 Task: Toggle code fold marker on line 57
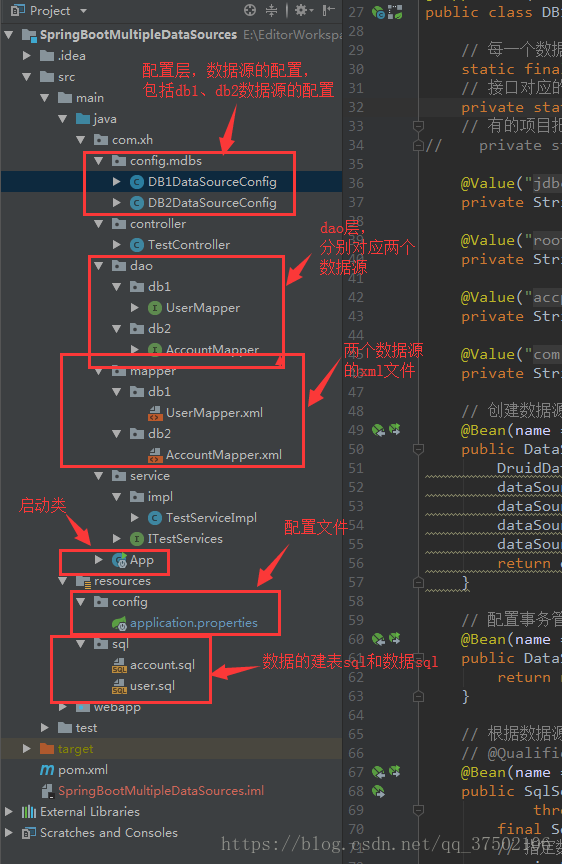[418, 582]
